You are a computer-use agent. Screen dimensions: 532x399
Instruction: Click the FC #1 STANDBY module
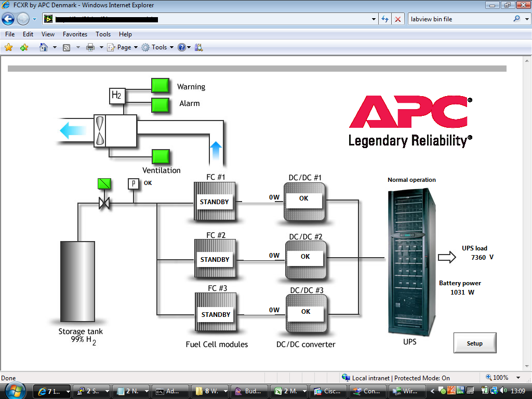click(215, 202)
